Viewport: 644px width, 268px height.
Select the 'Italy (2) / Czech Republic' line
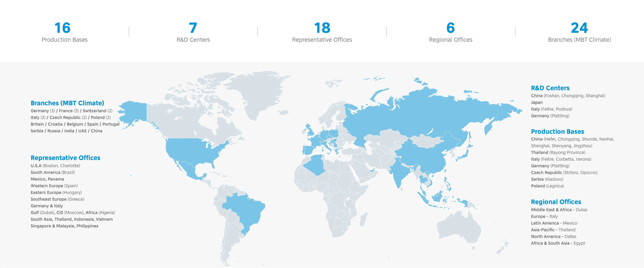(x=70, y=118)
